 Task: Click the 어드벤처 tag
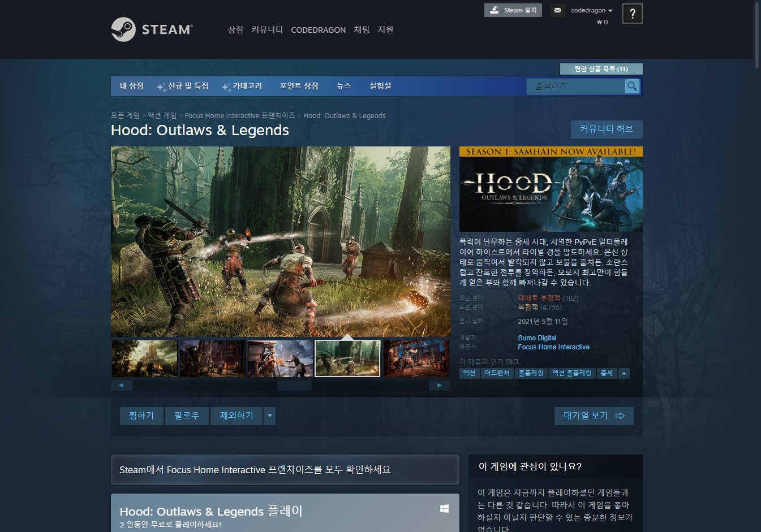click(497, 373)
